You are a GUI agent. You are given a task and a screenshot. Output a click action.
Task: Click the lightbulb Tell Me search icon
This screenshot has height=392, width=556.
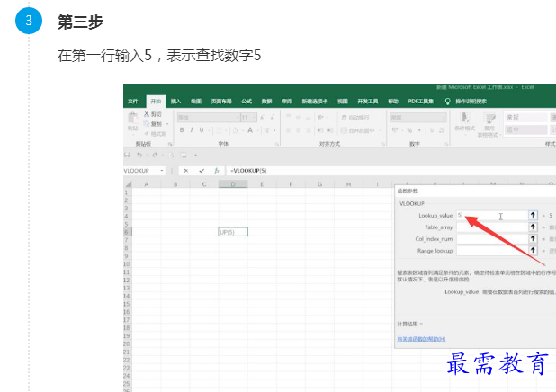click(447, 102)
